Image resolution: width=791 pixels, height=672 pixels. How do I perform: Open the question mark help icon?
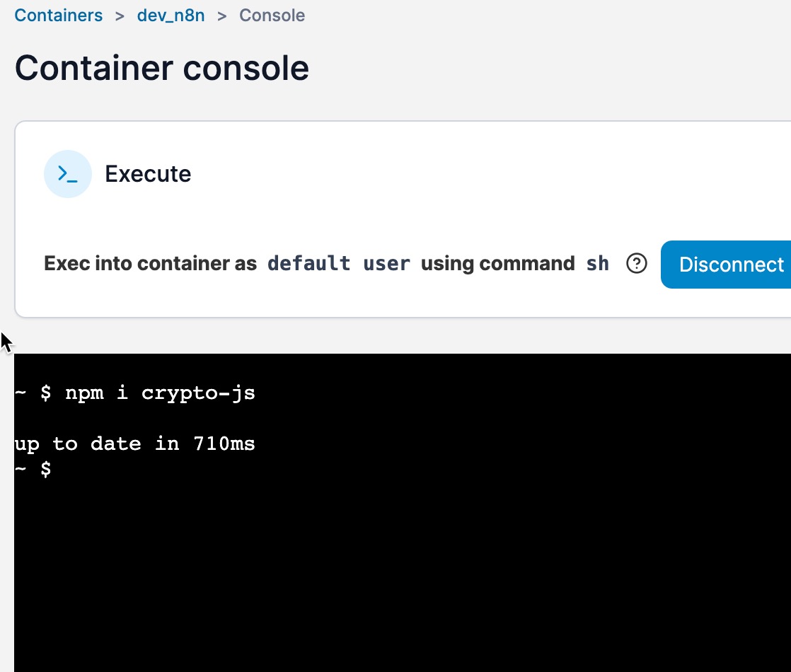click(637, 263)
